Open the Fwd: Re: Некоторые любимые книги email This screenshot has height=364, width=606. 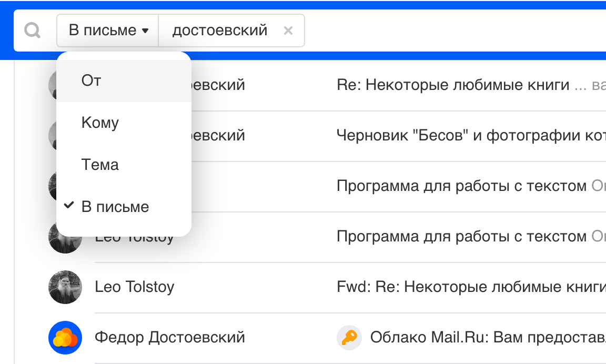click(x=468, y=287)
